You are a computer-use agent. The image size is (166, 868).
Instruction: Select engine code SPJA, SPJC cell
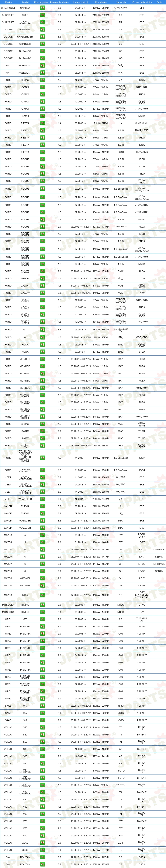point(142,123)
